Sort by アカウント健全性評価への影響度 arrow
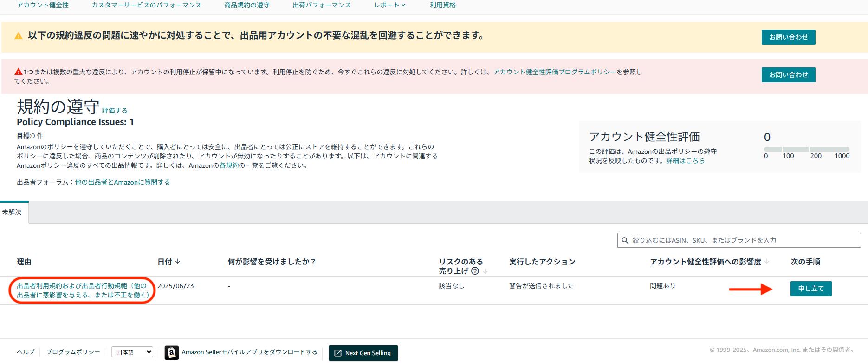The width and height of the screenshot is (868, 363). click(x=767, y=262)
